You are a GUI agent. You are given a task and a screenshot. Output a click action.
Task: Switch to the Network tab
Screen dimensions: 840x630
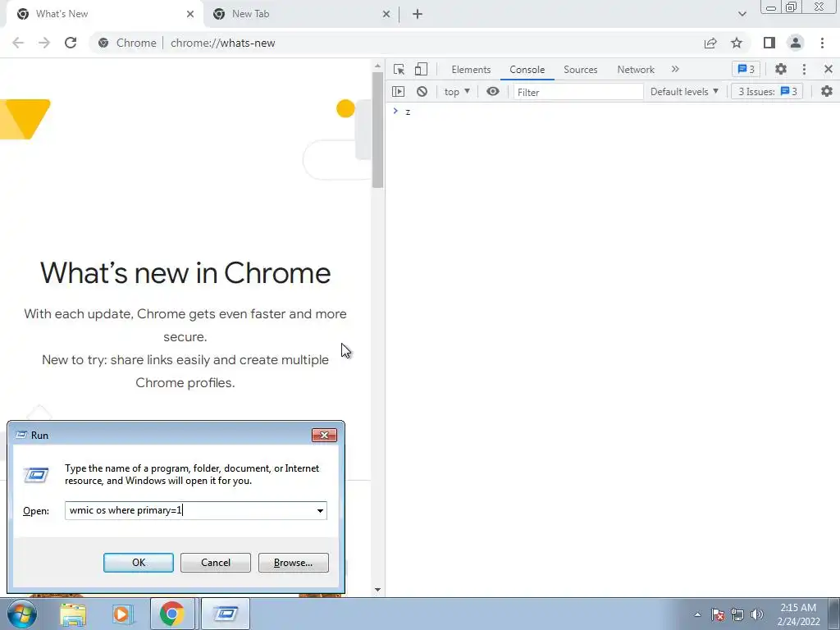pos(636,69)
